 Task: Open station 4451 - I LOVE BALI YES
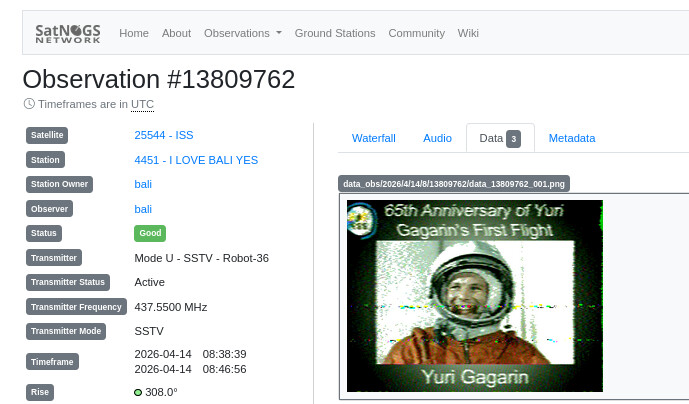[196, 160]
